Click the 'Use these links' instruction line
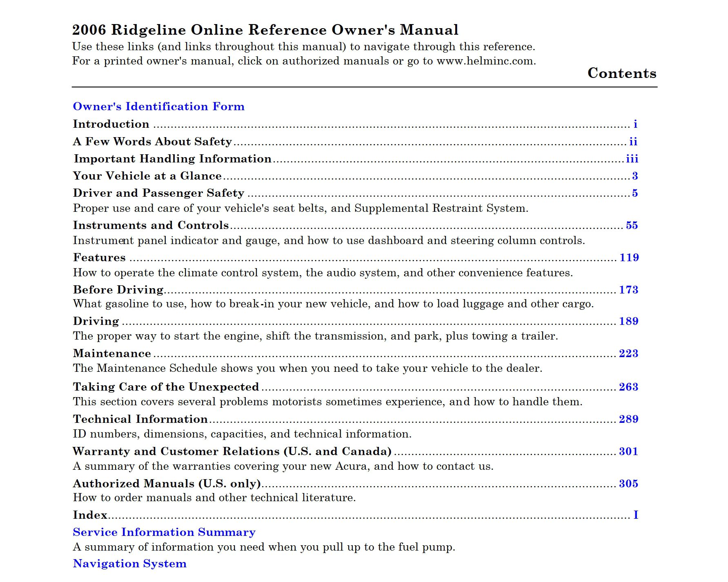The image size is (728, 582). (303, 47)
